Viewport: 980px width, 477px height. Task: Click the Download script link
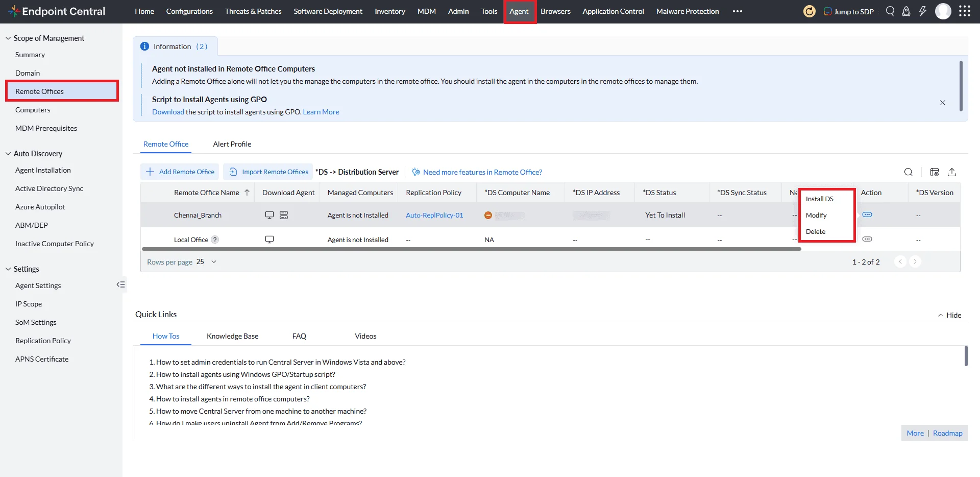(168, 112)
